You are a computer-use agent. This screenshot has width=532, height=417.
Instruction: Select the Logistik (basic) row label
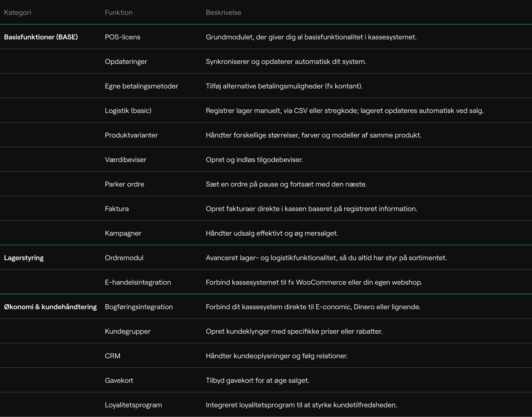128,111
